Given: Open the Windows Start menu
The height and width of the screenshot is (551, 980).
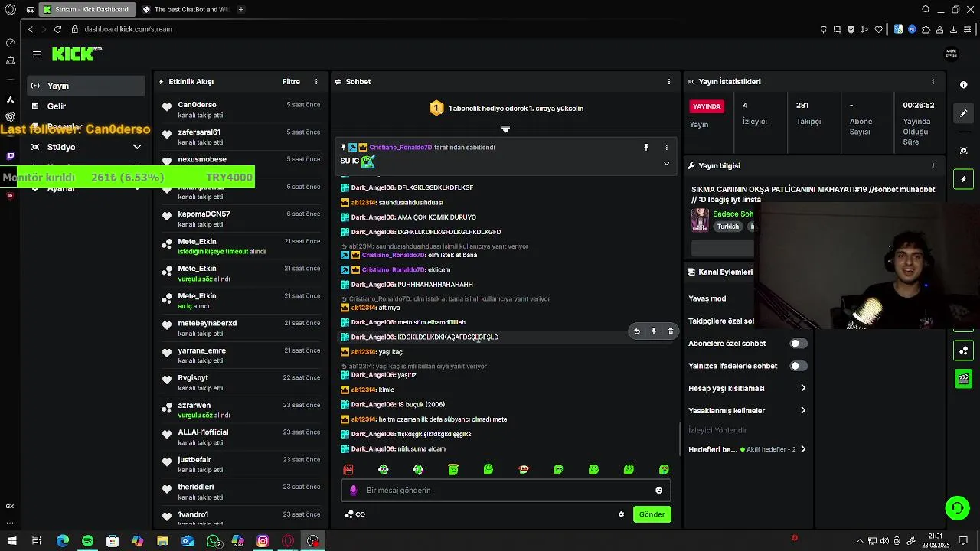Looking at the screenshot, I should pyautogui.click(x=11, y=541).
